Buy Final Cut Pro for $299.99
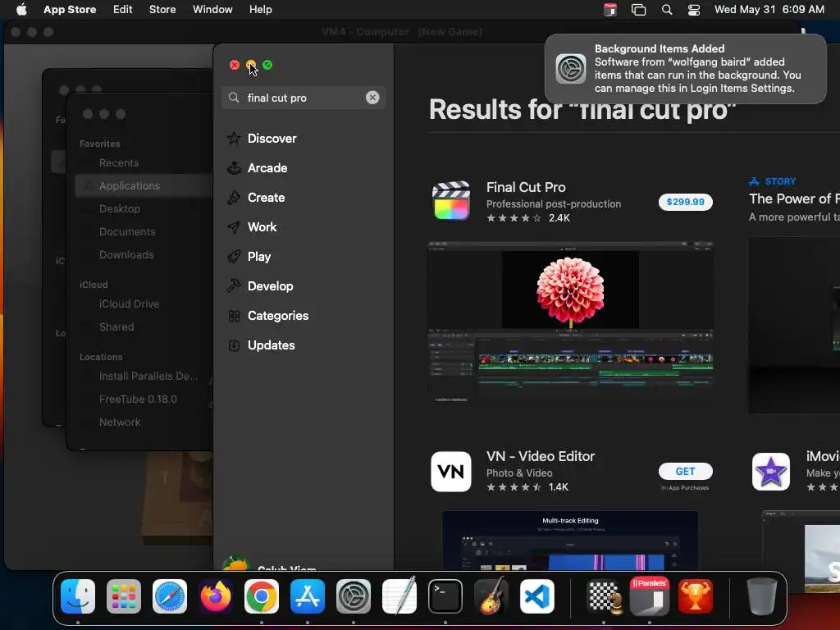 [x=685, y=202]
